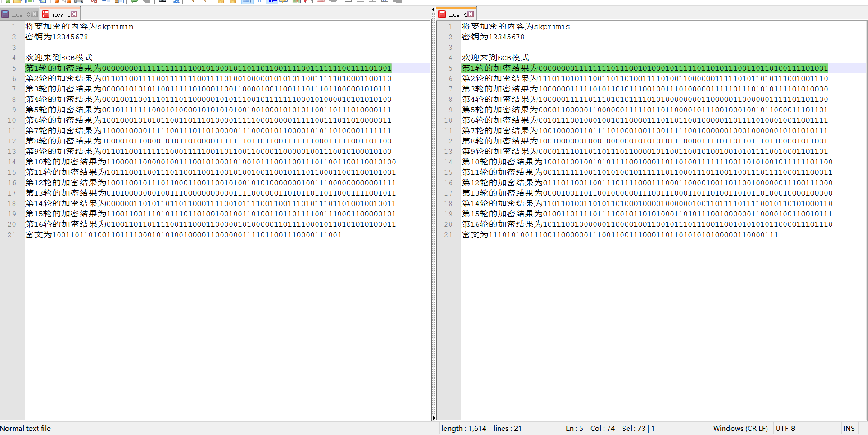Viewport: 868px width, 435px height.
Task: Click the '第13轮的加密结果' line in right pane
Action: (x=647, y=193)
